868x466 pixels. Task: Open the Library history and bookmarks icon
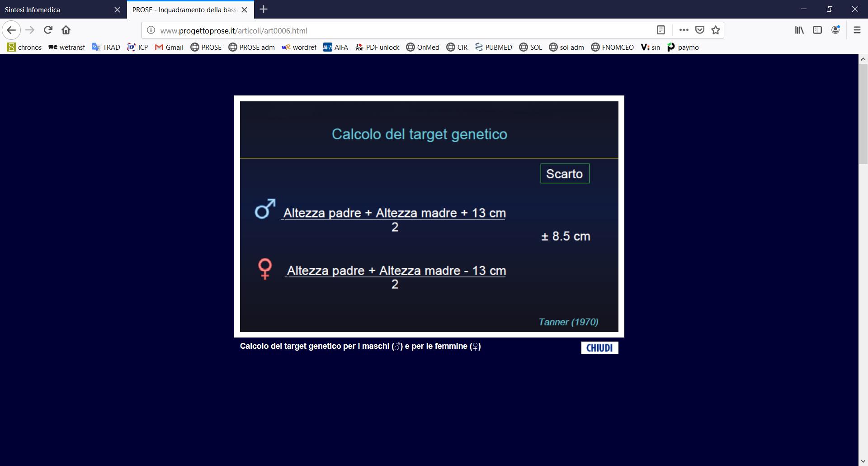coord(799,30)
